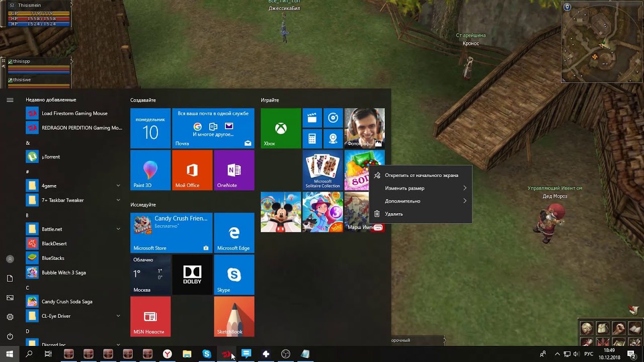Switch input language РУС indicator
The image size is (644, 362).
pos(588,354)
